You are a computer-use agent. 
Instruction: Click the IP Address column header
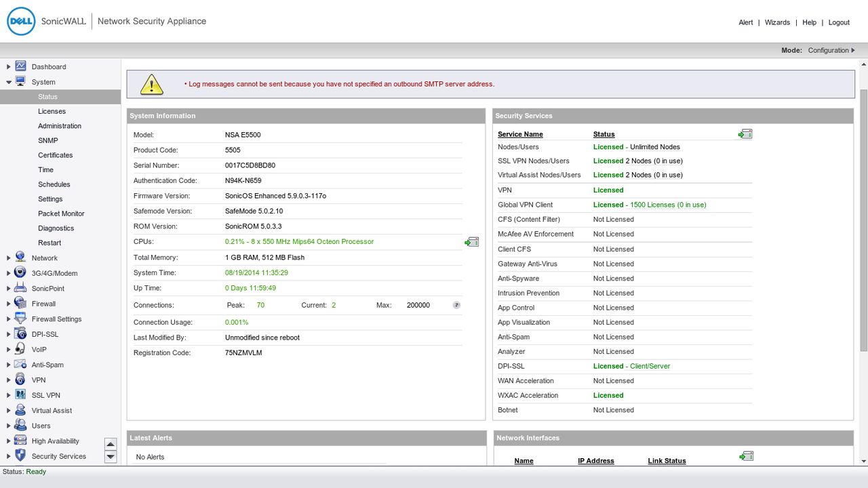[595, 461]
